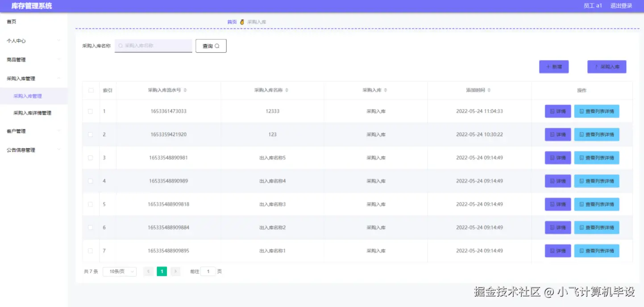This screenshot has height=307, width=644.
Task: Click 首页 breadcrumb link
Action: [232, 22]
